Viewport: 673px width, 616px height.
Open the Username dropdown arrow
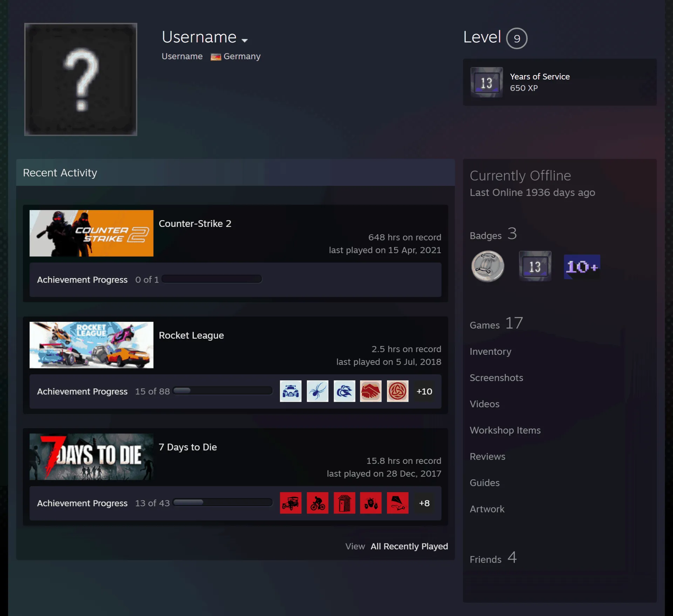[x=245, y=40]
